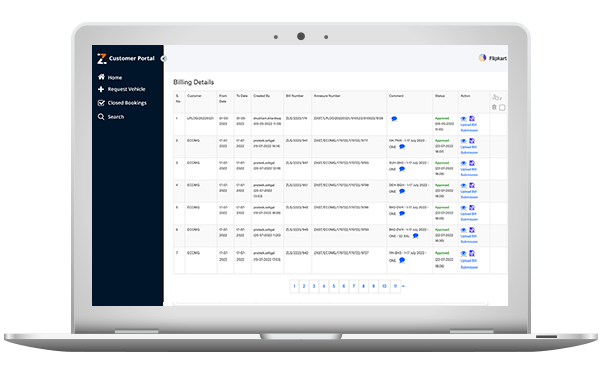Click the horizontal scrollbar below the pagination
The height and width of the screenshot is (366, 600).
pyautogui.click(x=331, y=303)
